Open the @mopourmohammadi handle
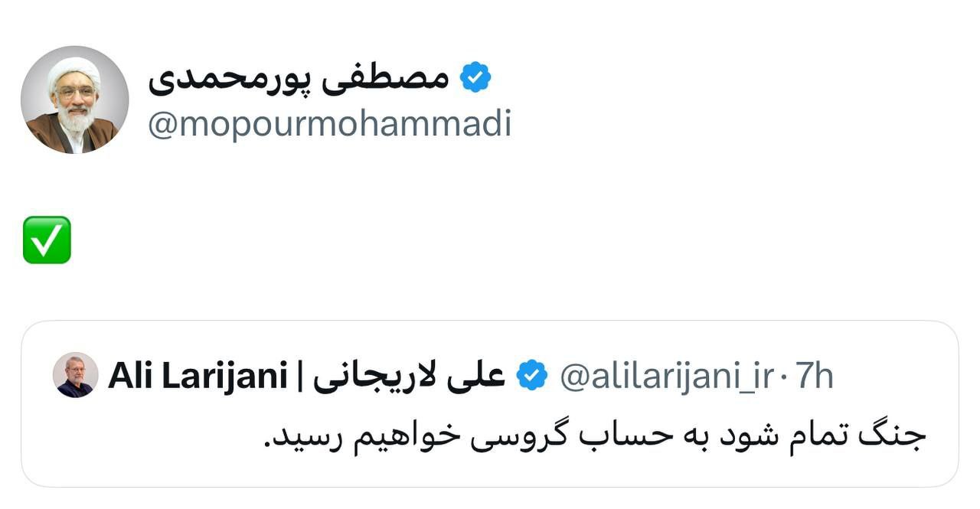The image size is (980, 509). (x=329, y=124)
